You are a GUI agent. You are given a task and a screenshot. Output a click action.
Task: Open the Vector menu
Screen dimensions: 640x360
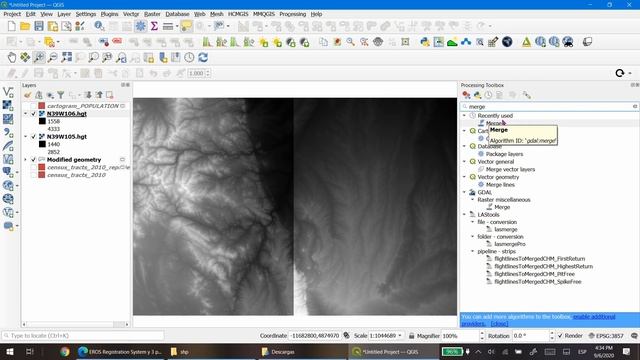pos(131,14)
